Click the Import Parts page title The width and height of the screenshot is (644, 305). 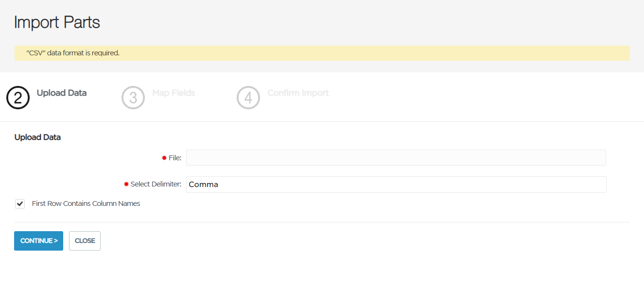57,22
